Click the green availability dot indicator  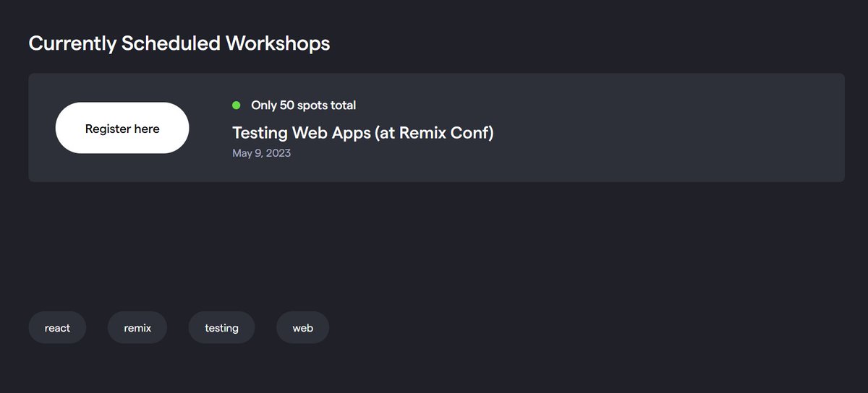point(236,105)
